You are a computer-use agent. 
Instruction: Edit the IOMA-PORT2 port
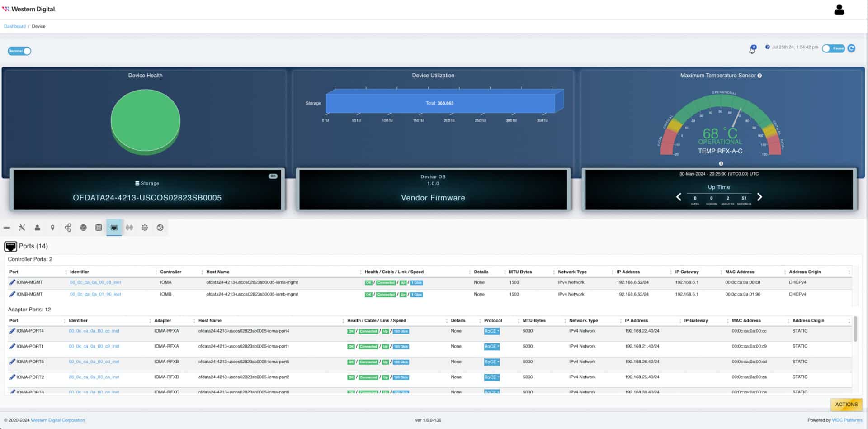12,377
